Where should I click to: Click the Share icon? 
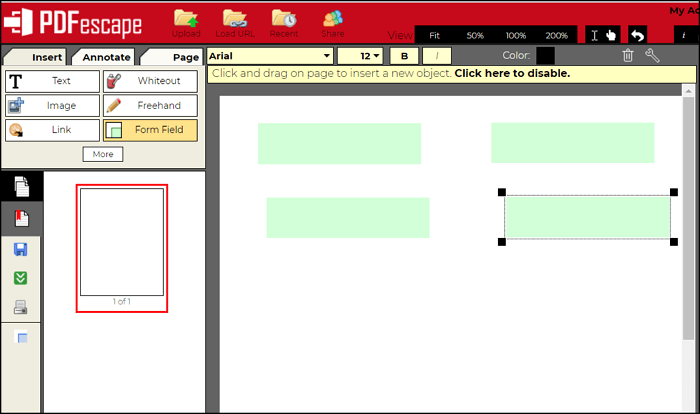pos(332,21)
